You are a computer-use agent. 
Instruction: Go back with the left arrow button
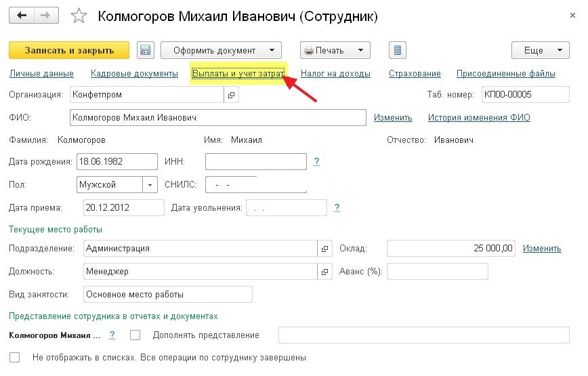22,16
